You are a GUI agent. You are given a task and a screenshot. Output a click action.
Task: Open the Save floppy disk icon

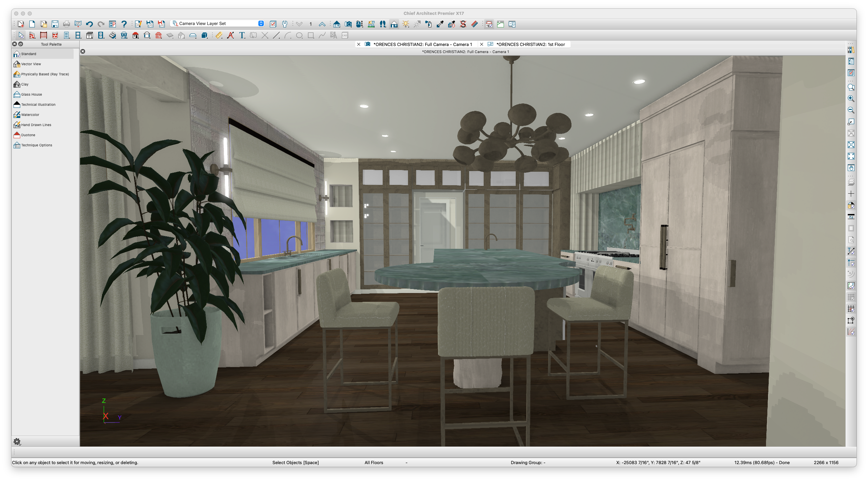[55, 24]
